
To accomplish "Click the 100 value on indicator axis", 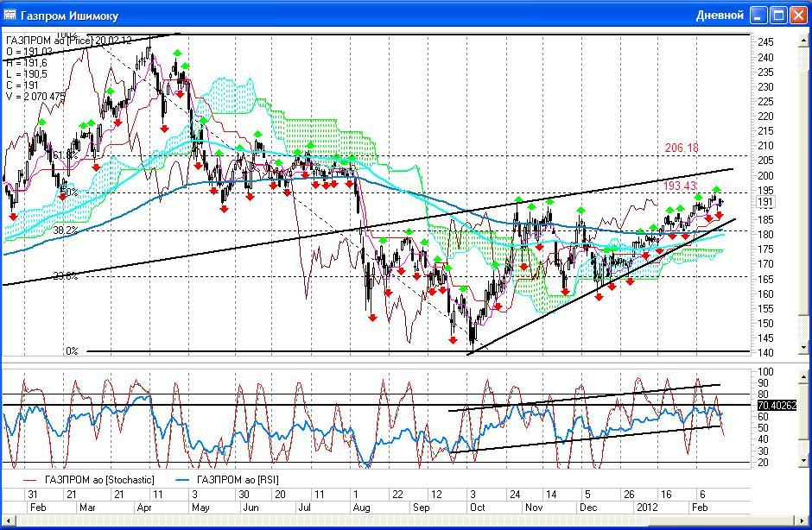I will point(765,372).
